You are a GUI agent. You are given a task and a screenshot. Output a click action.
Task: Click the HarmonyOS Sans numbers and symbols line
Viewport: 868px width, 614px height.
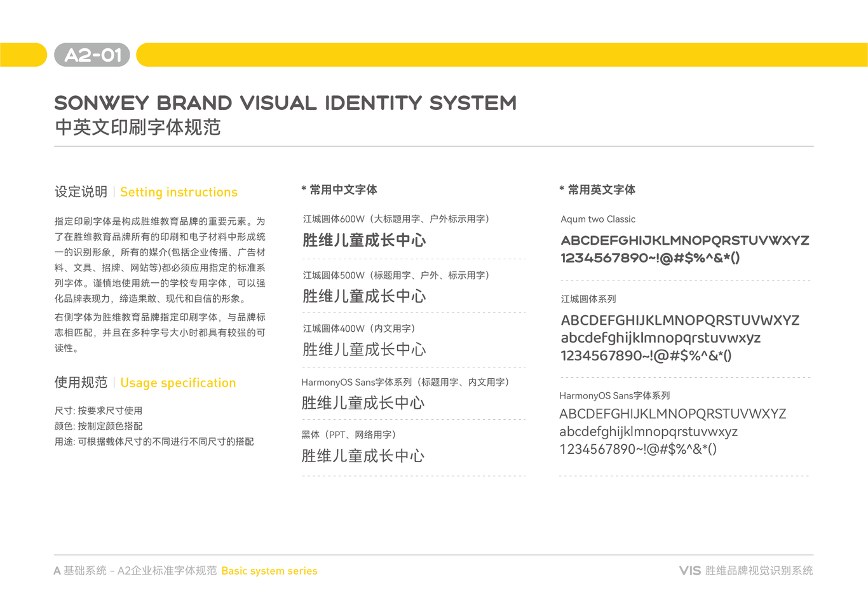tap(638, 449)
